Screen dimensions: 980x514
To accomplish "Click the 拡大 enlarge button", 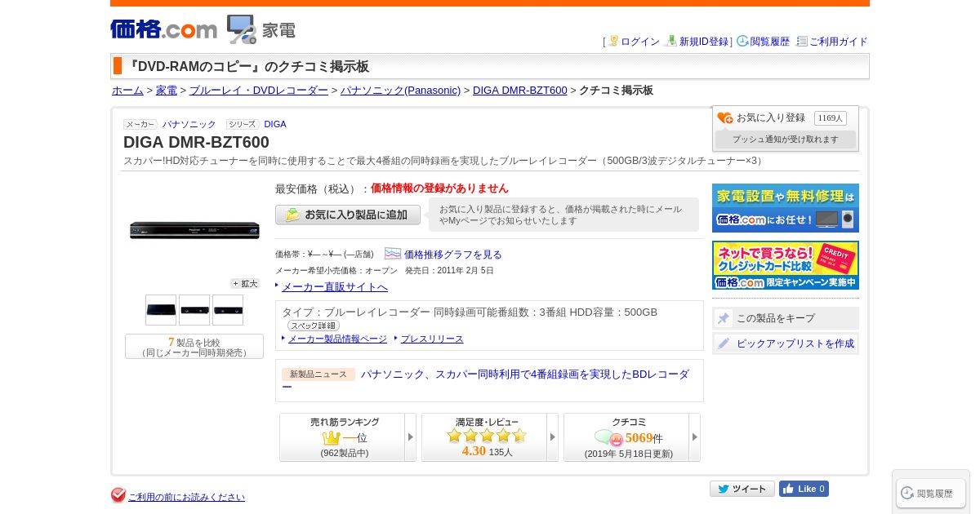I will coord(245,284).
